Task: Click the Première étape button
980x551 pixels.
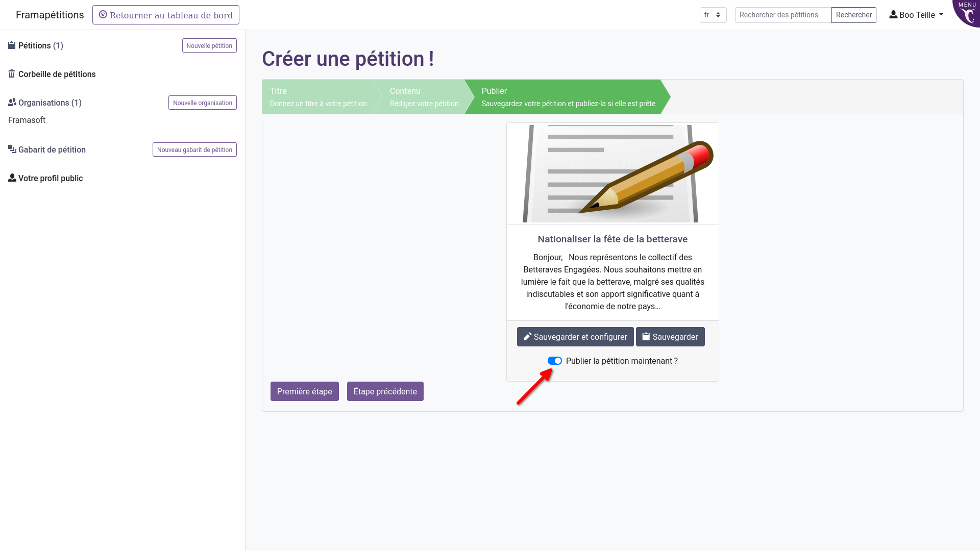Action: [x=304, y=391]
